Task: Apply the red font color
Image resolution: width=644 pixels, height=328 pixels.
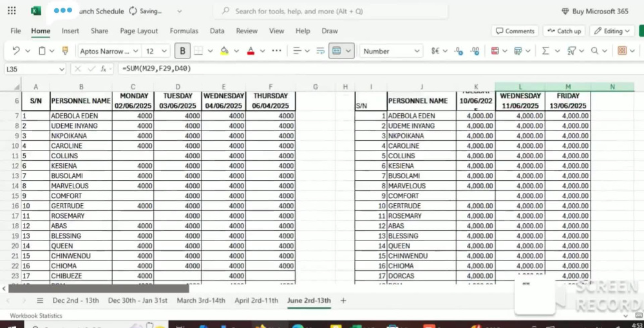Action: (x=251, y=51)
